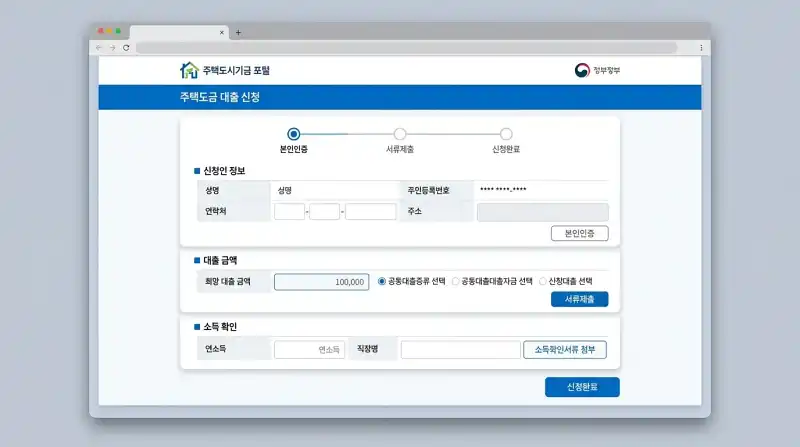Reload the page with the refresh icon
800x447 pixels.
click(126, 48)
